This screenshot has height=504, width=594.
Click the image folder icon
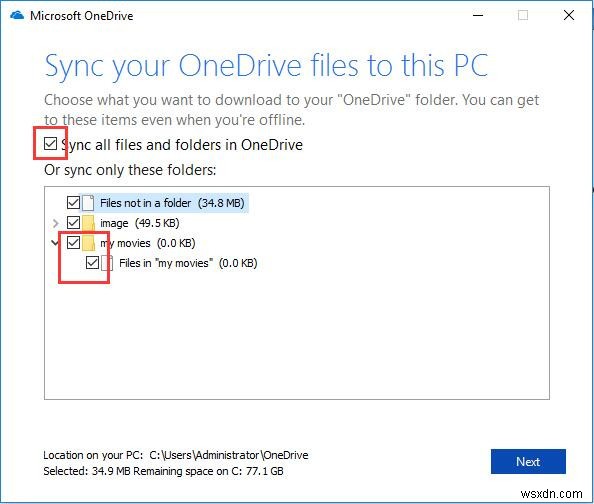(x=88, y=223)
